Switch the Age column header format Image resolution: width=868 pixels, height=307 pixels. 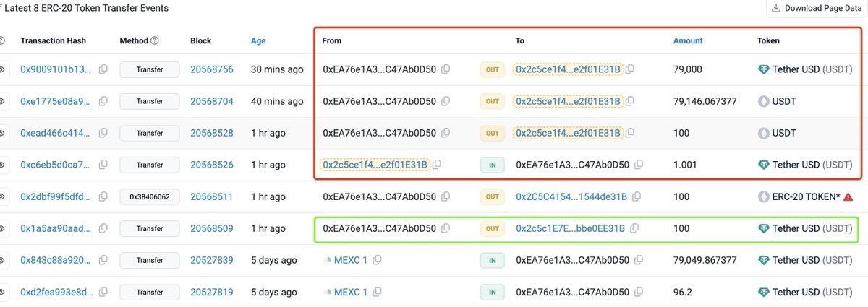click(258, 41)
